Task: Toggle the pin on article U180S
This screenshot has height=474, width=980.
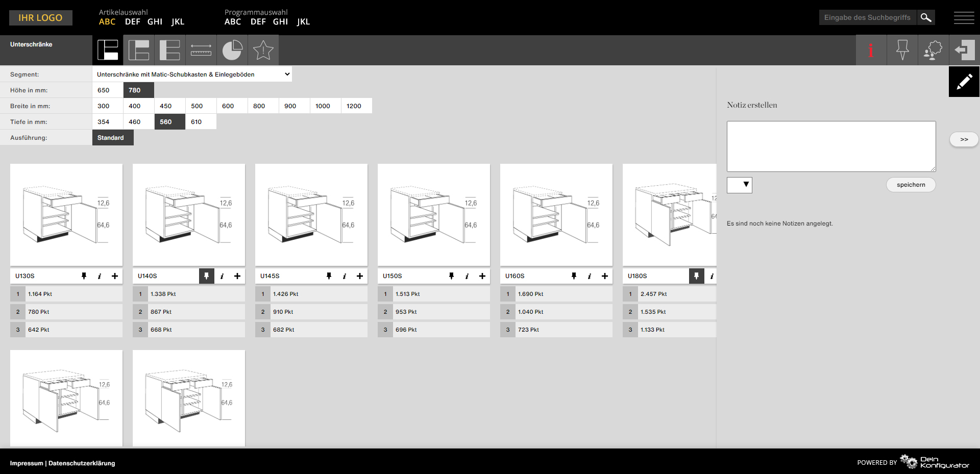Action: 696,276
